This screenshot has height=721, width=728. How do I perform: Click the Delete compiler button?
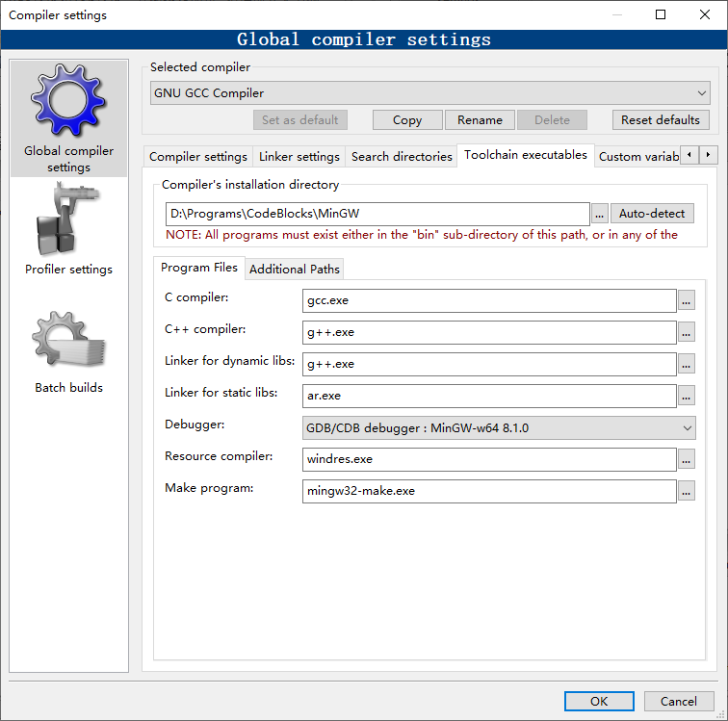552,120
